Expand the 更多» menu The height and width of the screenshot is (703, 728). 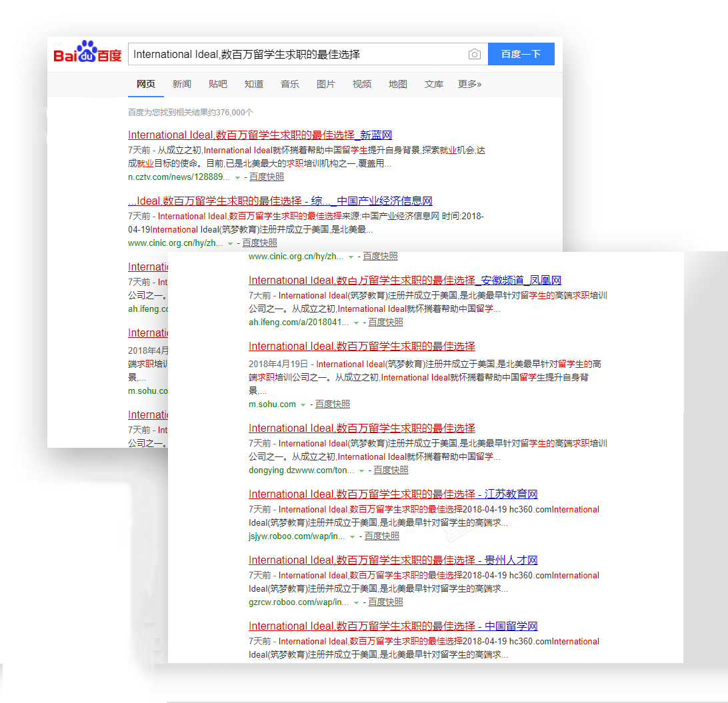[x=469, y=84]
